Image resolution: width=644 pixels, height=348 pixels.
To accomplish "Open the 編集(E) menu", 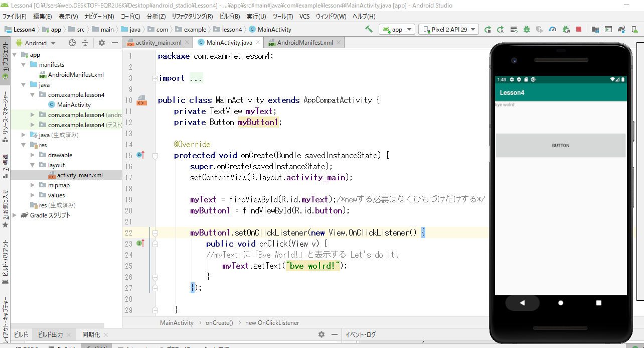I will pyautogui.click(x=43, y=16).
